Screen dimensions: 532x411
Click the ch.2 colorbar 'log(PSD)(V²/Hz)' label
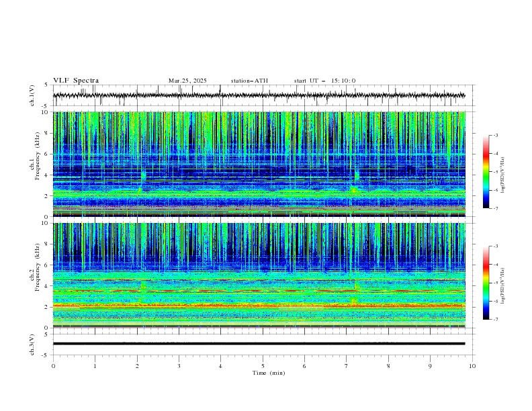click(x=502, y=285)
